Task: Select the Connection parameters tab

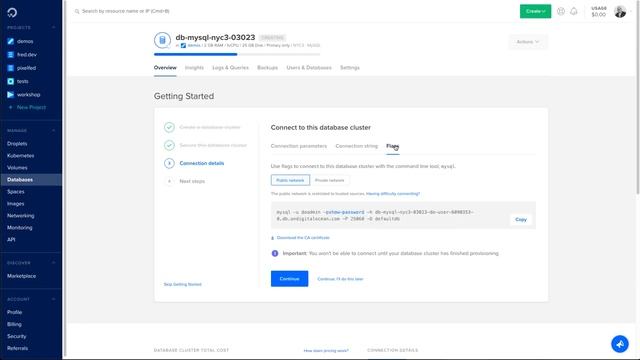Action: [x=299, y=146]
